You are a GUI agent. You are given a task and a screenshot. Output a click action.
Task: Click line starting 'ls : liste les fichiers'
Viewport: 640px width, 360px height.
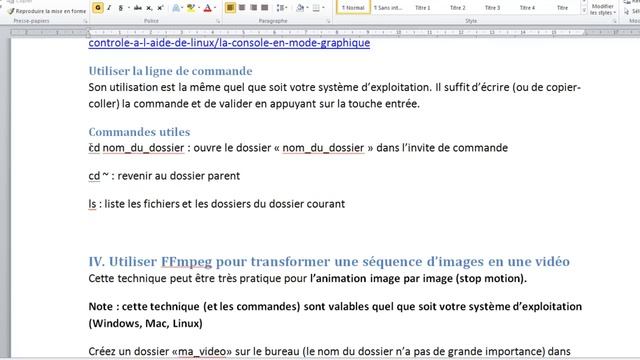click(216, 204)
